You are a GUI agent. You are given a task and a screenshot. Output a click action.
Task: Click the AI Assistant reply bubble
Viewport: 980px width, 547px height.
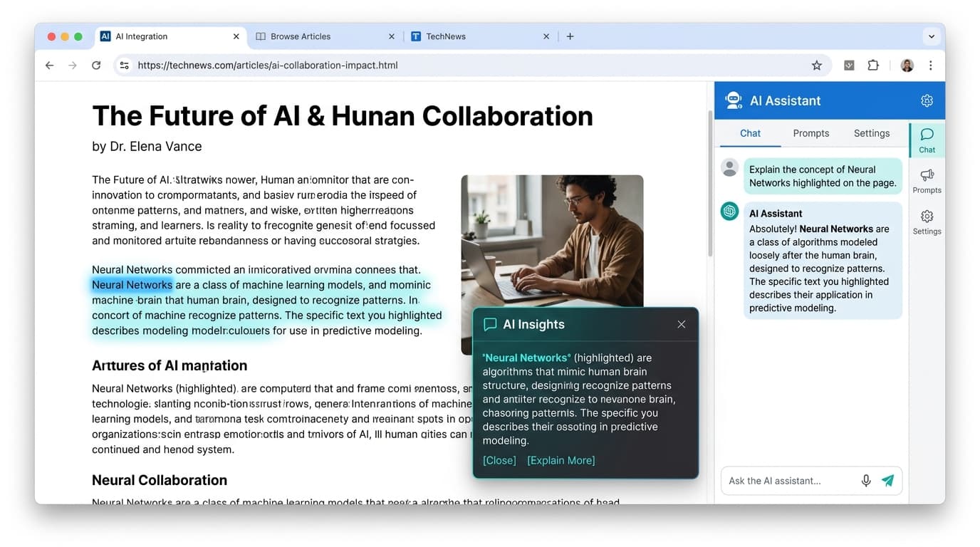pyautogui.click(x=823, y=260)
